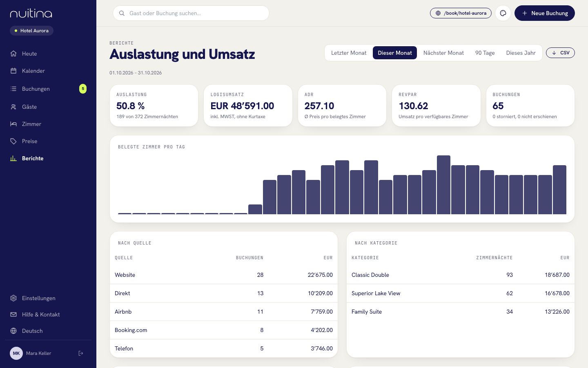Click the MK user avatar
This screenshot has height=368, width=588.
coord(16,353)
